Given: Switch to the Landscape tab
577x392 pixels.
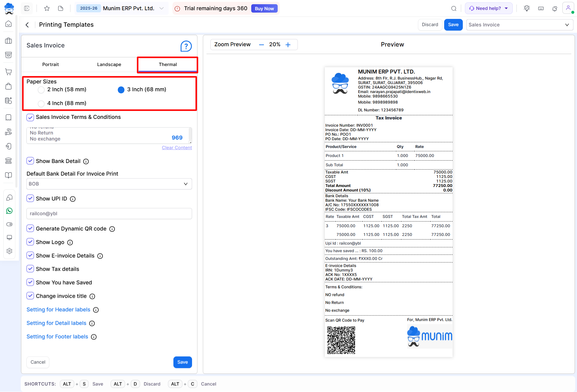Looking at the screenshot, I should click(109, 65).
